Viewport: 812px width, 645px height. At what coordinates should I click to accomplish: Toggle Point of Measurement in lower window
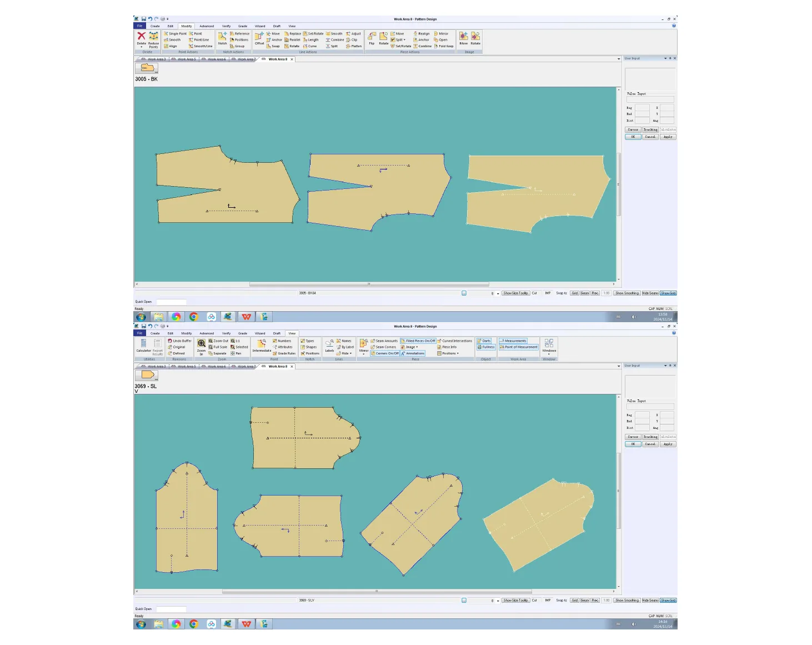click(x=518, y=347)
